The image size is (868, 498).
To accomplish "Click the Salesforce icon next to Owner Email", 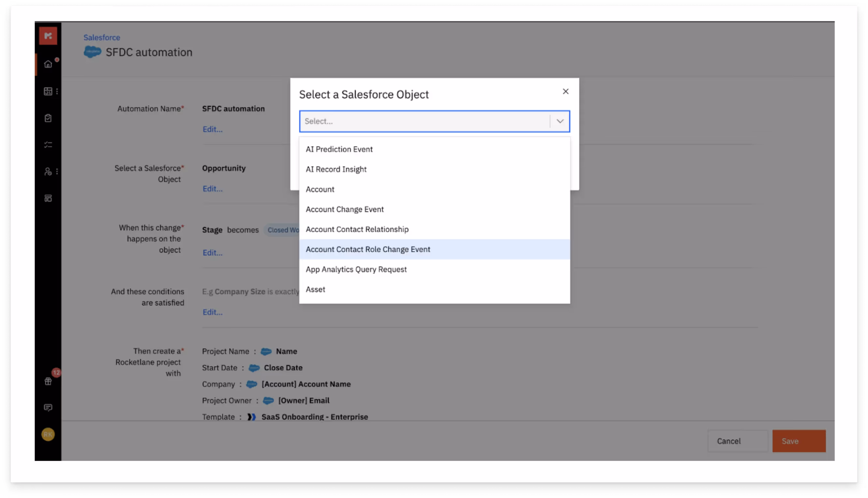I will [268, 400].
